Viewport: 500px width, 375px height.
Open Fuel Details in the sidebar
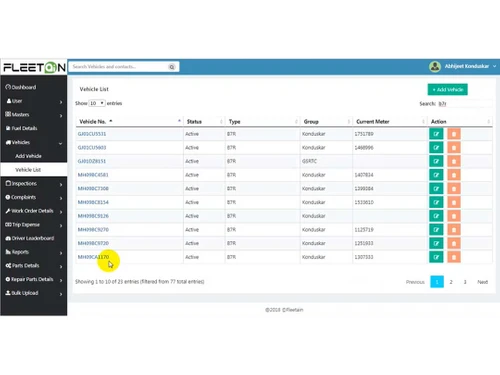[34, 128]
